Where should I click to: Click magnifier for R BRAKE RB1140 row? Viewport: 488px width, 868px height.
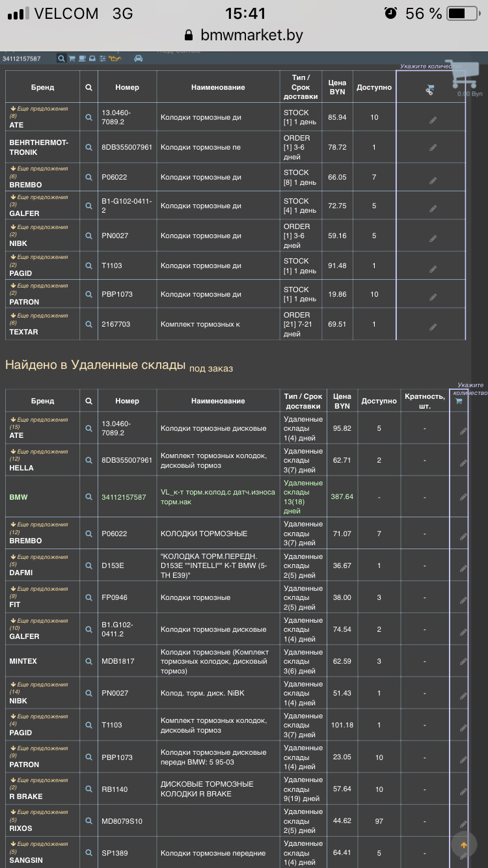coord(89,789)
